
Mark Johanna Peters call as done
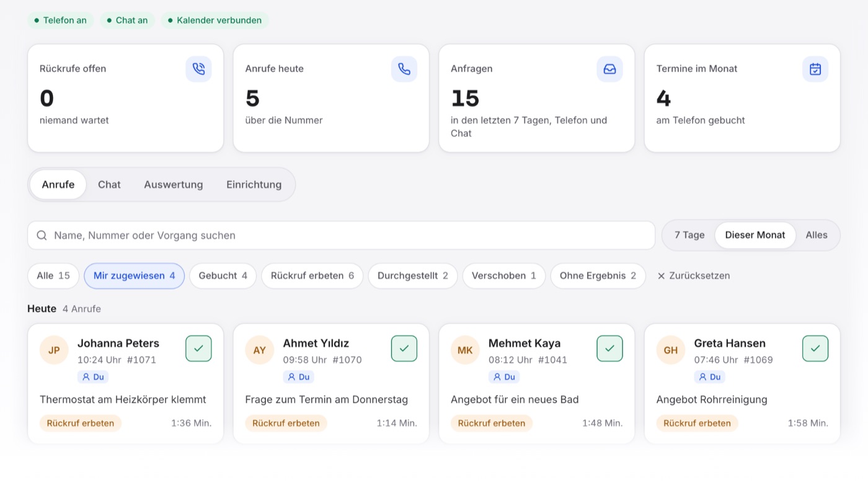198,348
